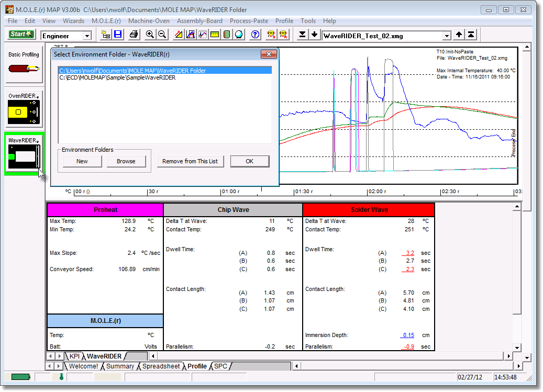Close the Select Environment Folder dialog

(269, 54)
